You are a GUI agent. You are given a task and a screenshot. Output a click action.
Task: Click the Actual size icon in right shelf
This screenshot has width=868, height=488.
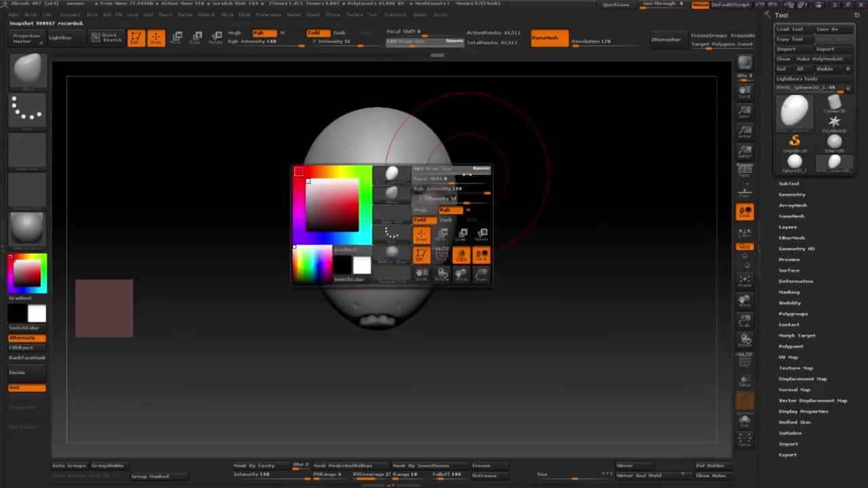[745, 131]
